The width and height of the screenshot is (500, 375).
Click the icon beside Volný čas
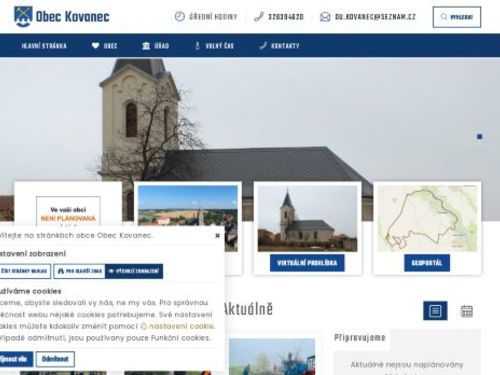pos(197,46)
